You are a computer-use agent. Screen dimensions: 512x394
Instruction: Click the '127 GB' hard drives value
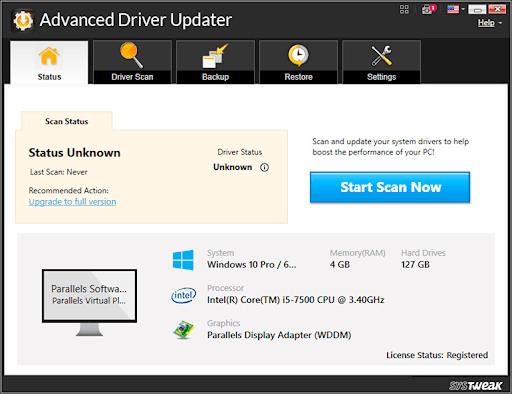[x=415, y=265]
